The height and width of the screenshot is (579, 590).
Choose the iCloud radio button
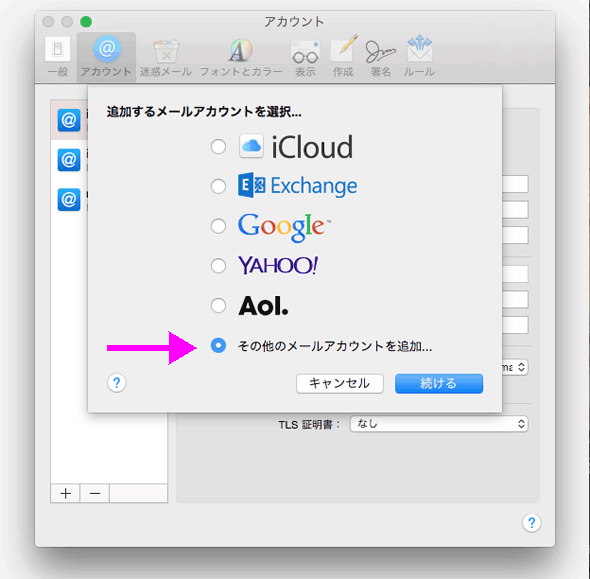tap(218, 146)
